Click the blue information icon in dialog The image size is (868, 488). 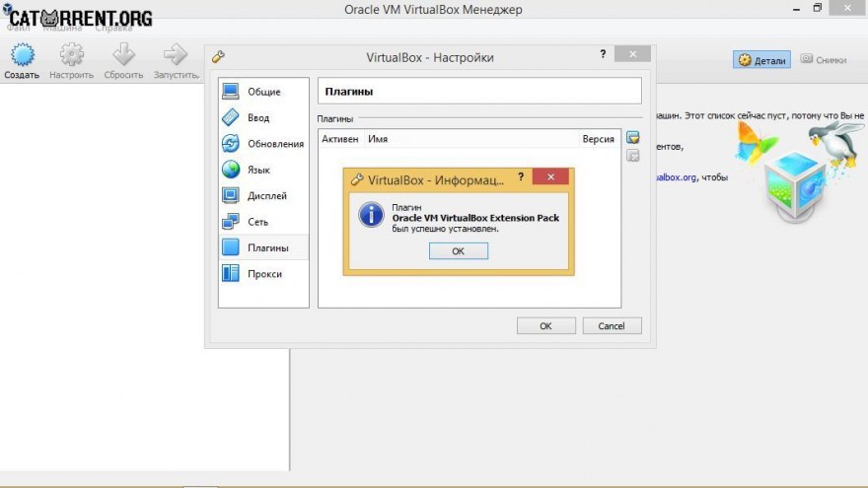[371, 215]
